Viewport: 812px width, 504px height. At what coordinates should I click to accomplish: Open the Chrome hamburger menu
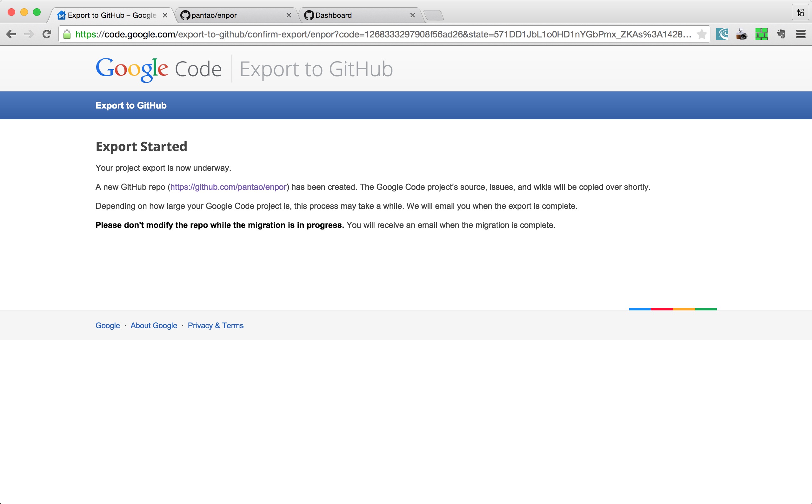point(801,34)
